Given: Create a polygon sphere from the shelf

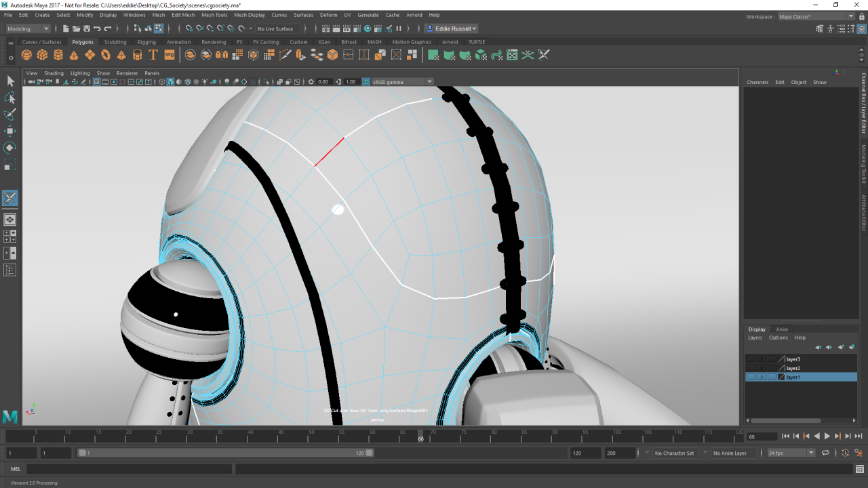Looking at the screenshot, I should click(26, 55).
